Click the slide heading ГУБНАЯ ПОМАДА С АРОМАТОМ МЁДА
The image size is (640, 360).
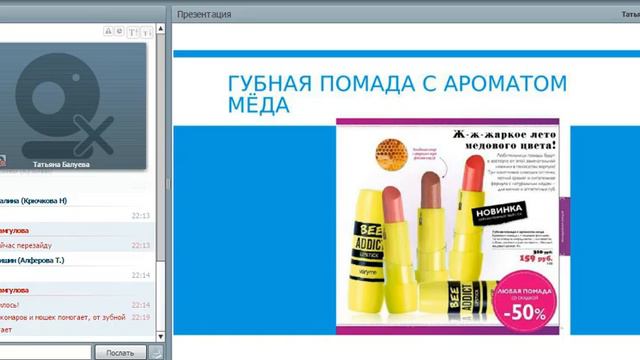pos(397,94)
